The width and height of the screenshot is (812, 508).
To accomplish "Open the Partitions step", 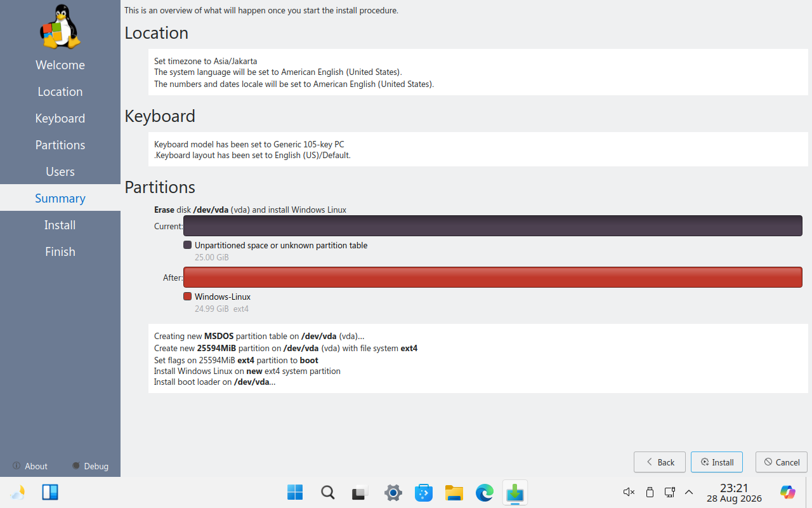I will pos(60,145).
